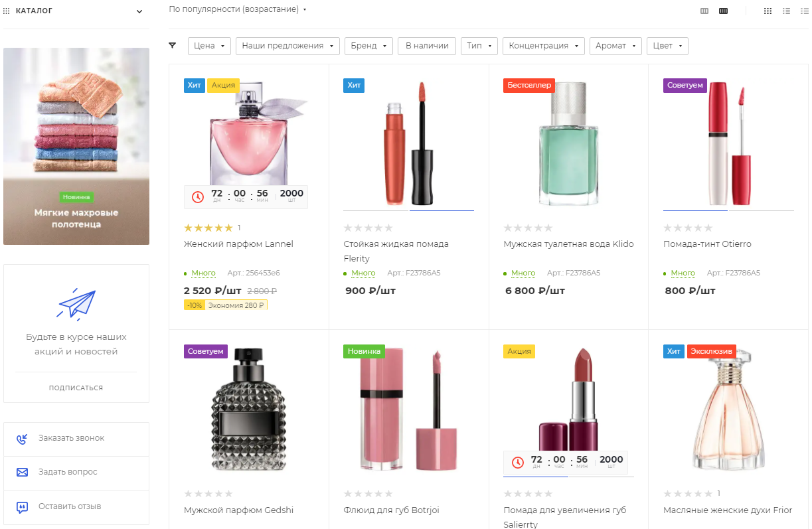
Task: Click the image slider bar under Otierro
Action: coord(728,210)
